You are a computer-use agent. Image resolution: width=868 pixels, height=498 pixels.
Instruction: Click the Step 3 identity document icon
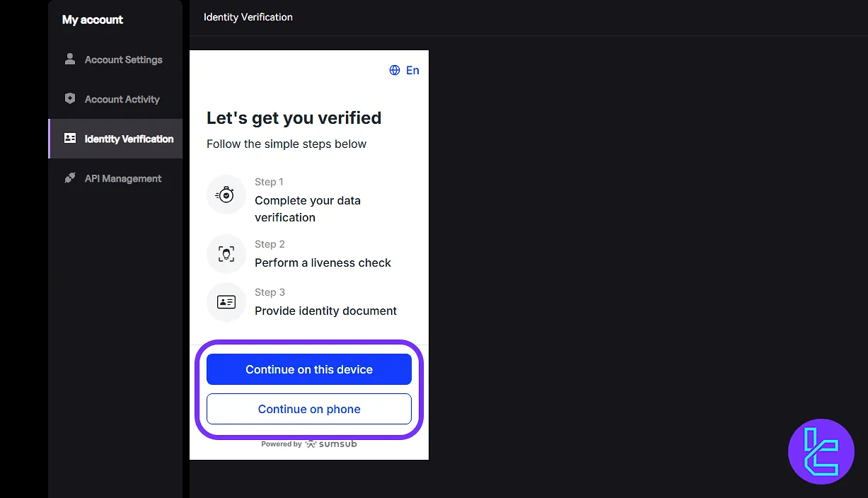pyautogui.click(x=226, y=302)
